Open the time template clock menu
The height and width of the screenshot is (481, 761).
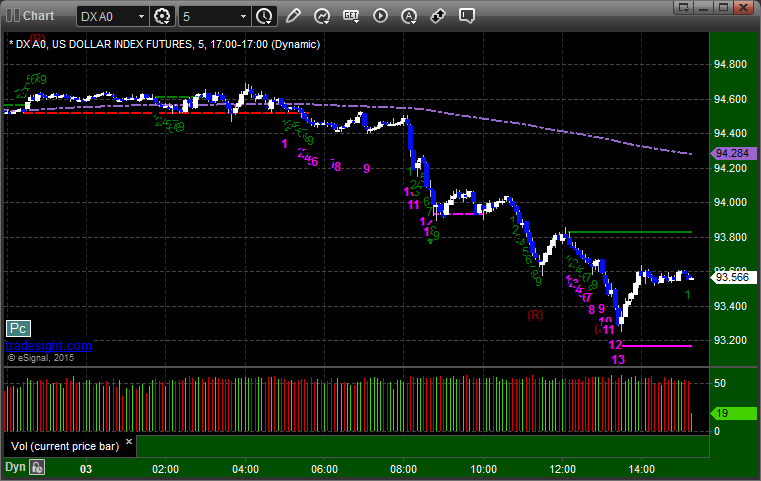(265, 16)
